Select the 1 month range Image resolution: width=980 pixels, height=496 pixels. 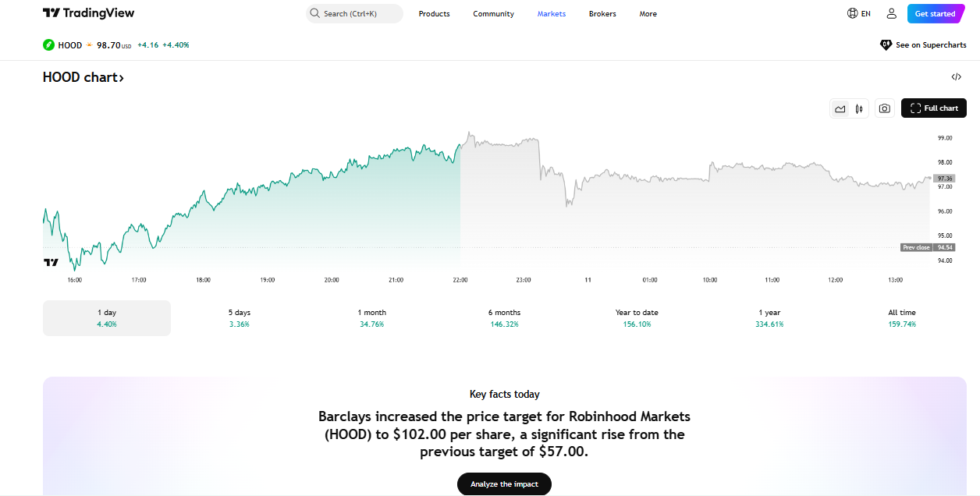[372, 318]
